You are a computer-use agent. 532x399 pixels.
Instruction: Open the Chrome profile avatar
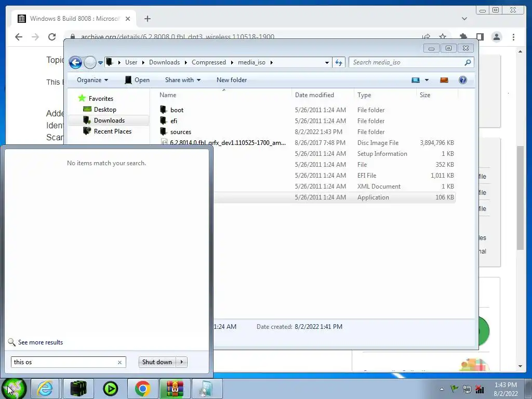496,37
